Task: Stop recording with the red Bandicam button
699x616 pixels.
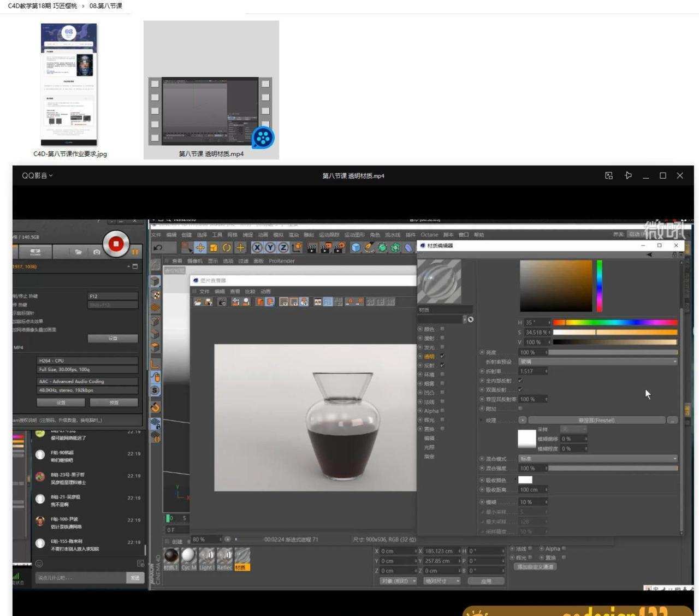Action: [116, 244]
